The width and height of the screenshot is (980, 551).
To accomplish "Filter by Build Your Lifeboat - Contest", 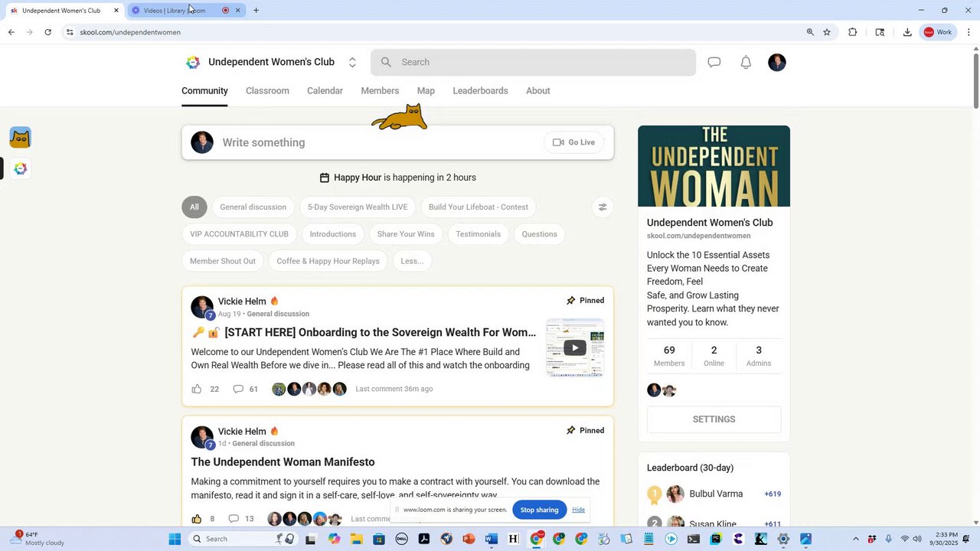I will [479, 207].
